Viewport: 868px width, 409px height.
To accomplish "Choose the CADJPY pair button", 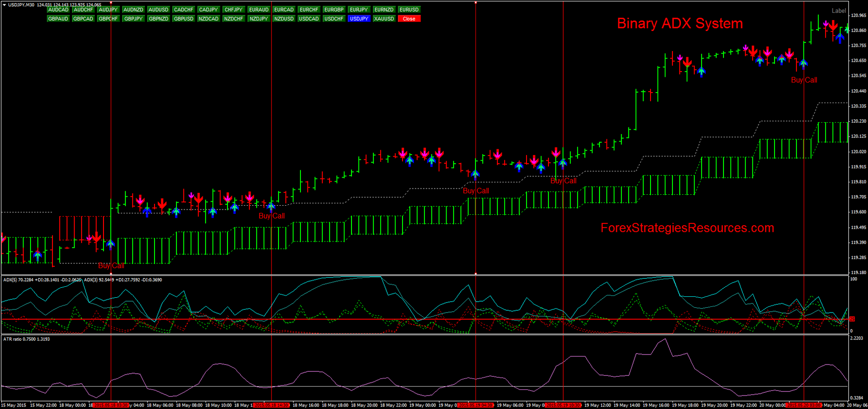I will 208,10.
